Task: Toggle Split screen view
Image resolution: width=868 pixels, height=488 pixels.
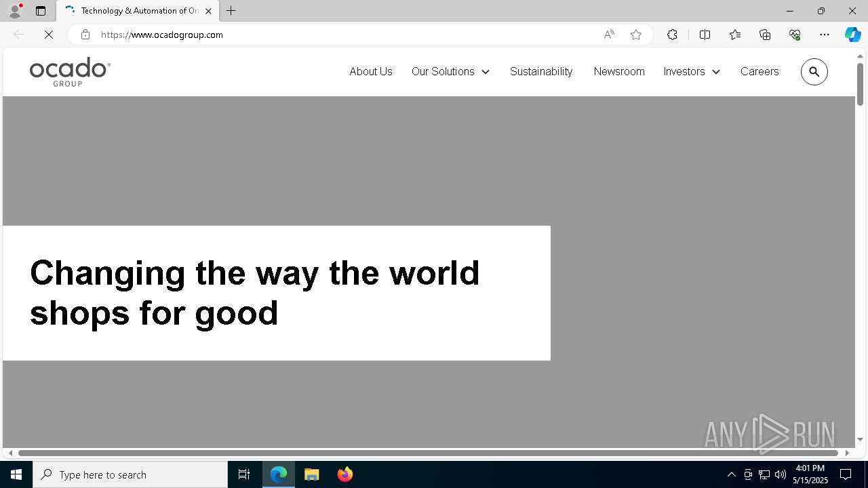Action: [x=705, y=35]
